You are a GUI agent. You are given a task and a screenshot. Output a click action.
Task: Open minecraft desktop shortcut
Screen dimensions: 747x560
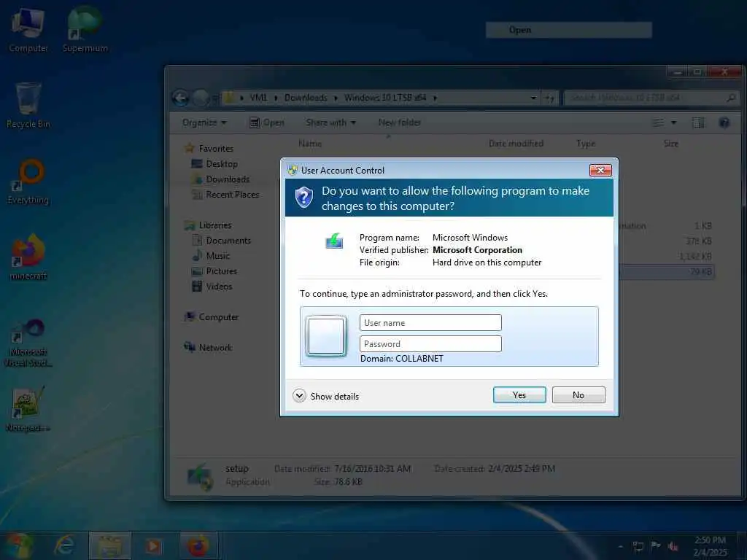click(28, 257)
